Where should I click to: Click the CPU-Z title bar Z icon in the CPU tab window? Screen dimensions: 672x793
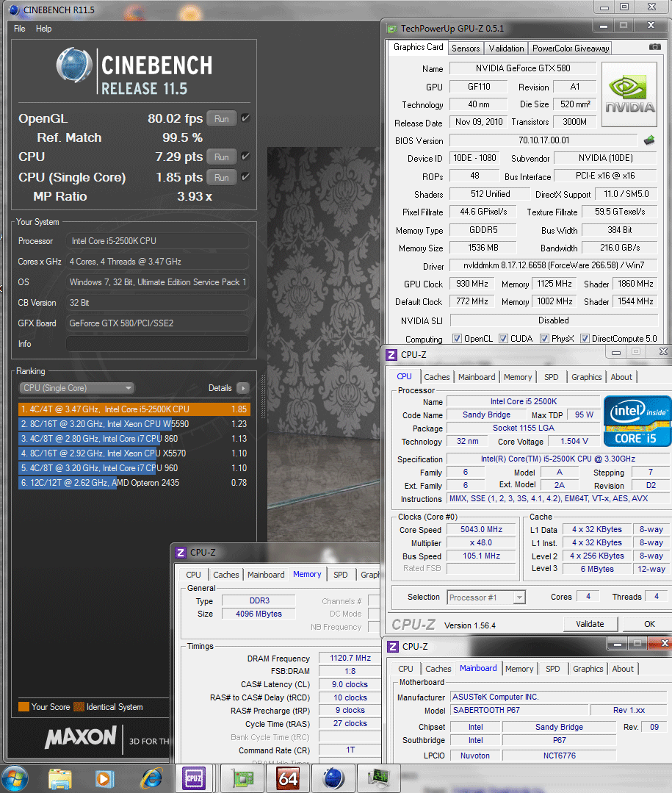click(391, 354)
